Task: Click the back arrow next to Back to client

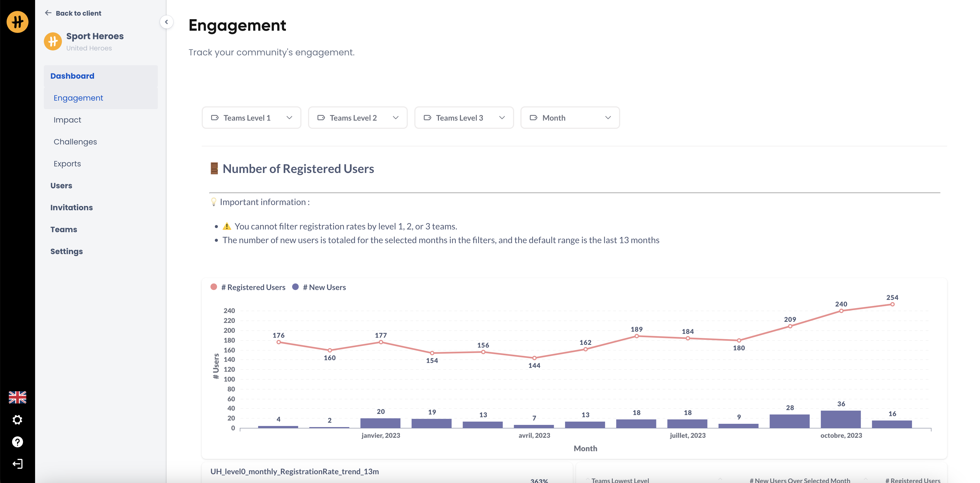Action: [48, 13]
